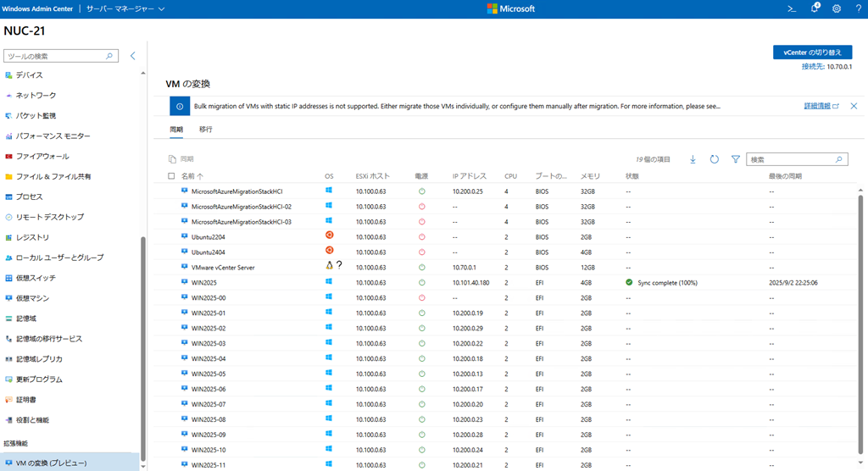Open the PowerShell console icon

coord(792,8)
